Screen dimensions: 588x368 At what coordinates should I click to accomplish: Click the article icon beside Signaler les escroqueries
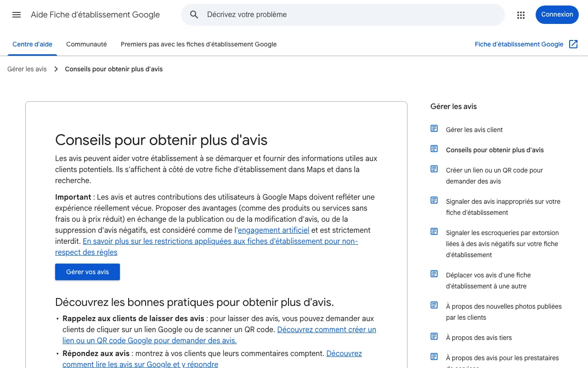point(434,231)
